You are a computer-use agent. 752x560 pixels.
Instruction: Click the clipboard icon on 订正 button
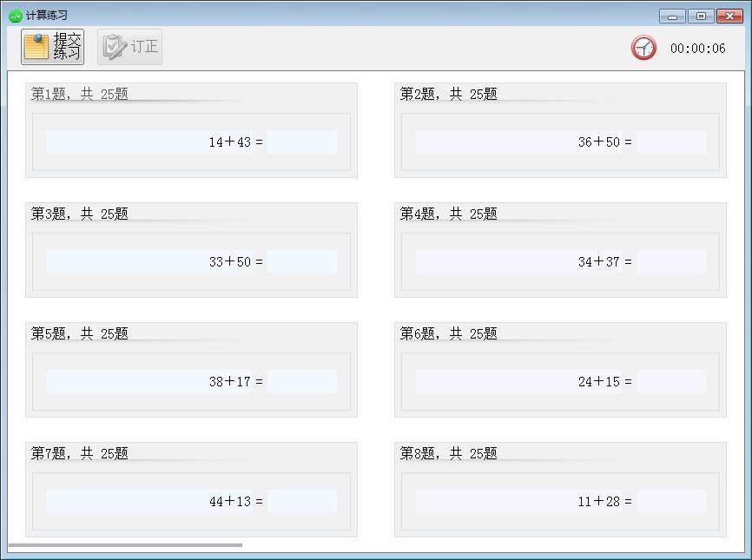(114, 47)
